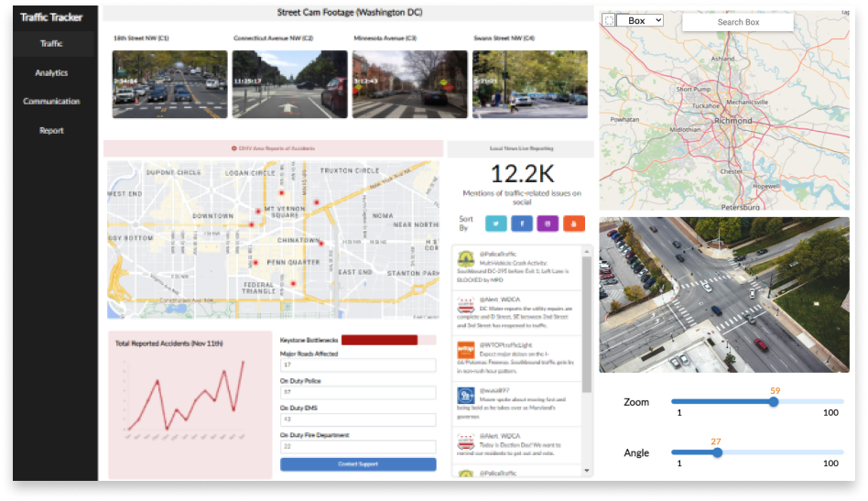Click Richmond on the regional map
Screen dimensions: 868x501
pos(732,121)
